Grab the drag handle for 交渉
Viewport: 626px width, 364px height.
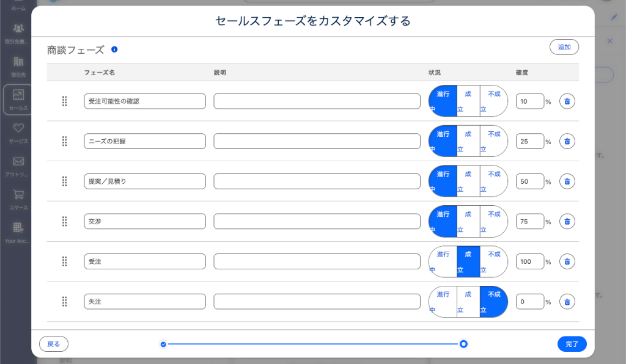[64, 221]
